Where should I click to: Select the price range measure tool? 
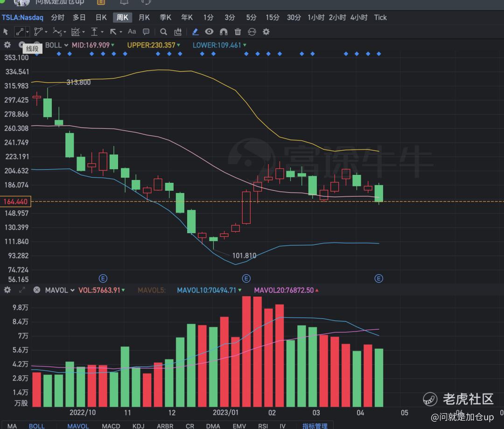94,32
